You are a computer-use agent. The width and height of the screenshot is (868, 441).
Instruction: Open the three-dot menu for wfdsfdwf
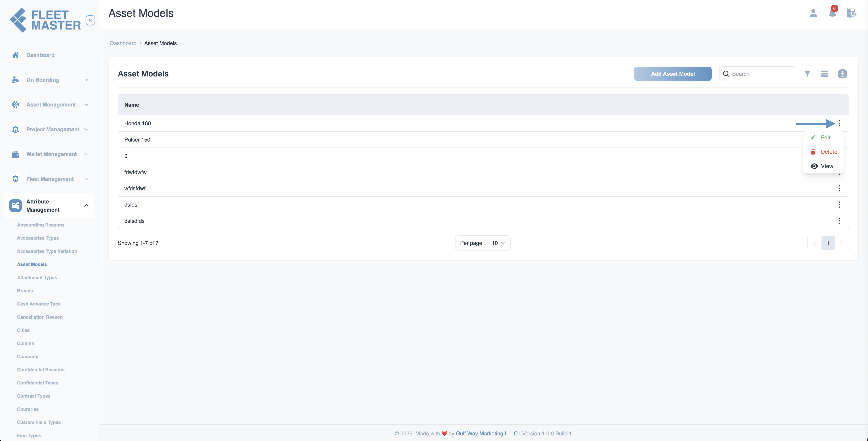[x=839, y=189]
